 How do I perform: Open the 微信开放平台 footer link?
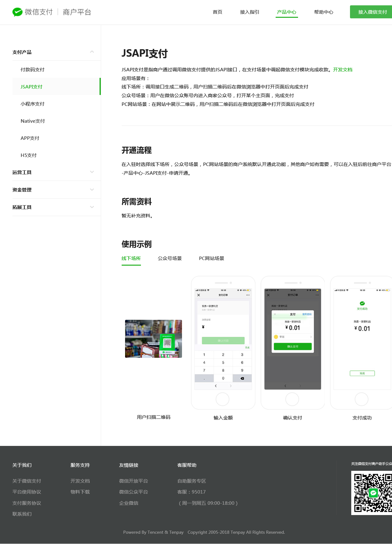point(133,481)
